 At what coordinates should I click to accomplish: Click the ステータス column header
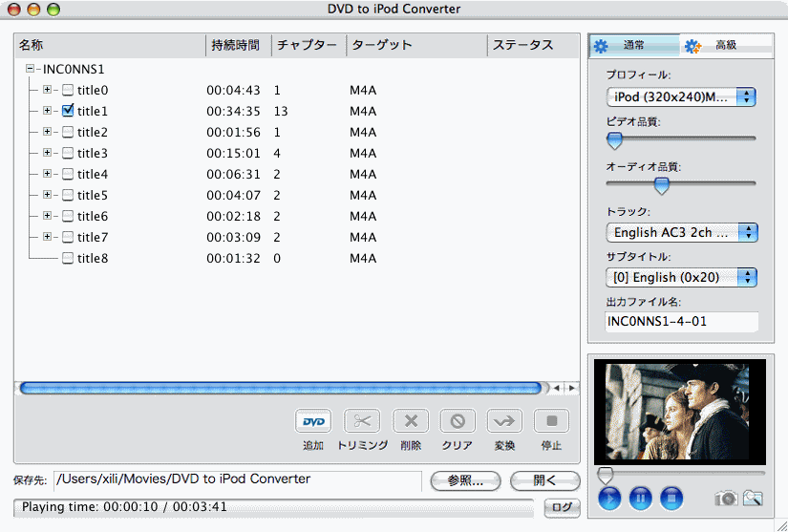click(533, 45)
